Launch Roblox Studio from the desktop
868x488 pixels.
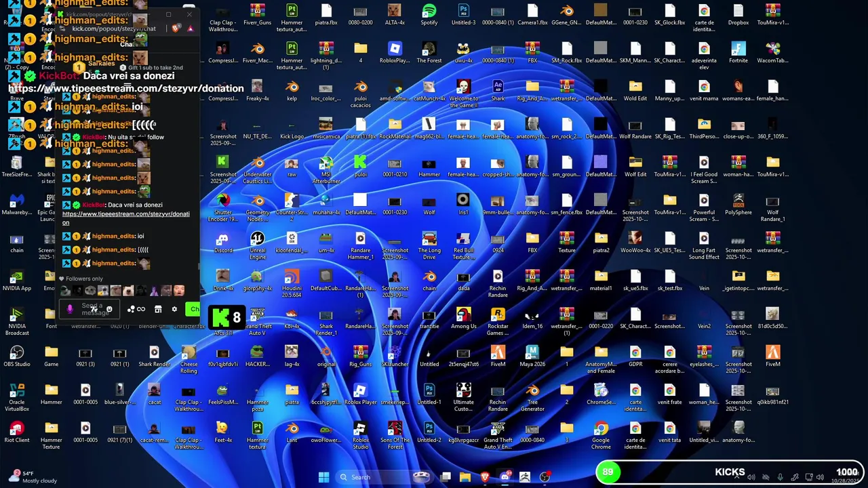pos(360,436)
